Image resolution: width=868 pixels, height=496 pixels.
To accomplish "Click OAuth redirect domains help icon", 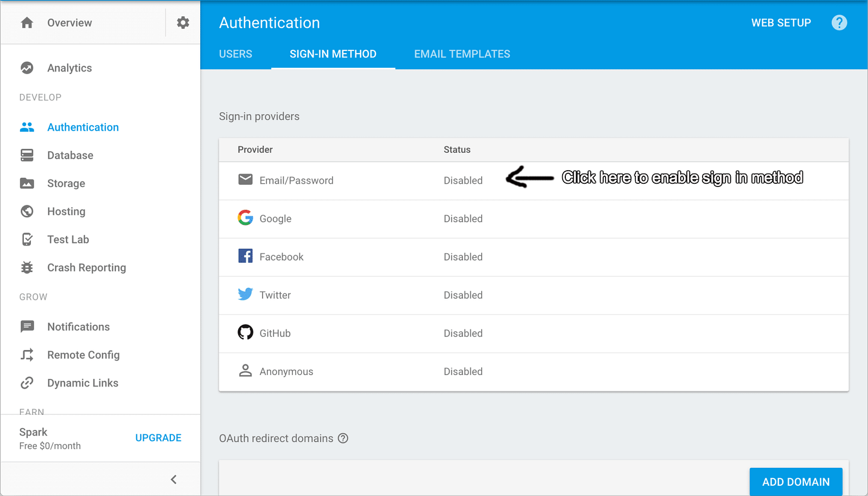I will [x=343, y=439].
